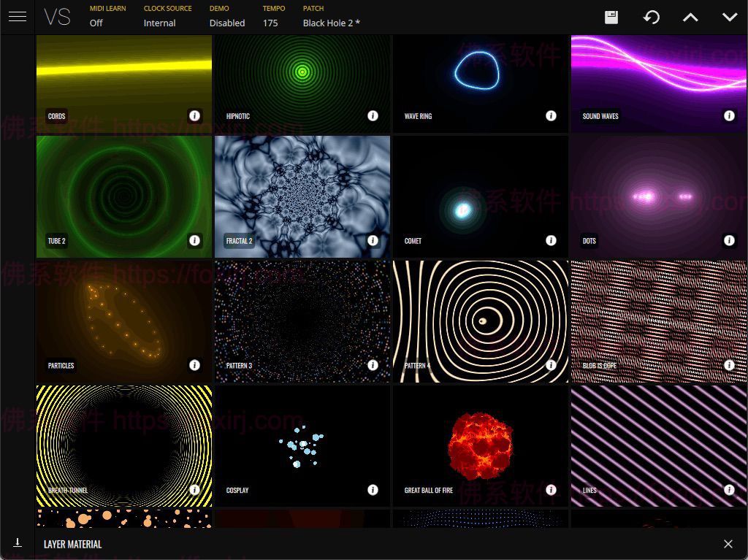
Task: View info for Great Ball of Fire material
Action: pyautogui.click(x=552, y=489)
